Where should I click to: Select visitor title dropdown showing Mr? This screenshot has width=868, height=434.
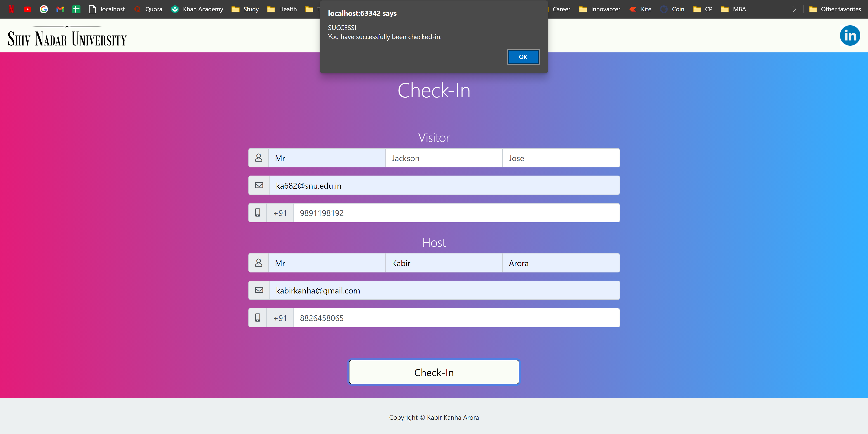tap(326, 158)
